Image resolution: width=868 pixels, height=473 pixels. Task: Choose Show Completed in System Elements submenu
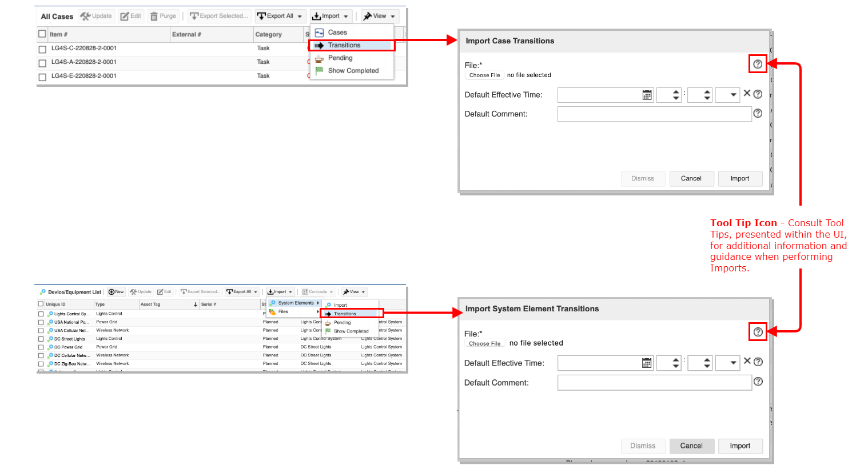349,331
